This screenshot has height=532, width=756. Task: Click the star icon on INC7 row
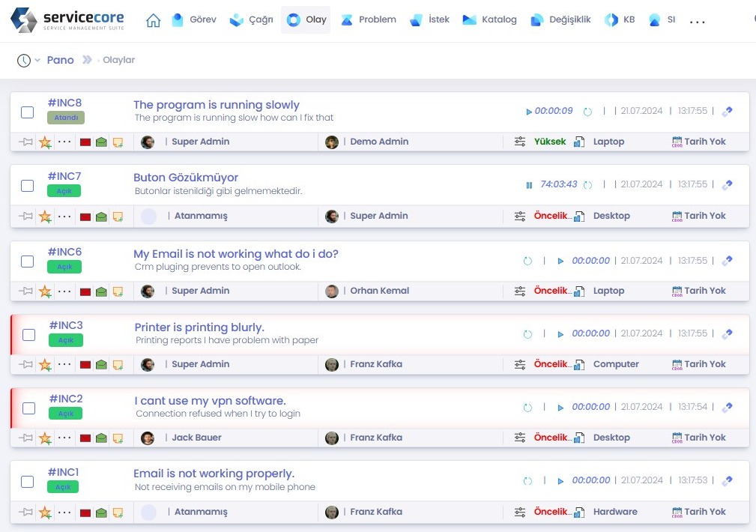tap(45, 217)
